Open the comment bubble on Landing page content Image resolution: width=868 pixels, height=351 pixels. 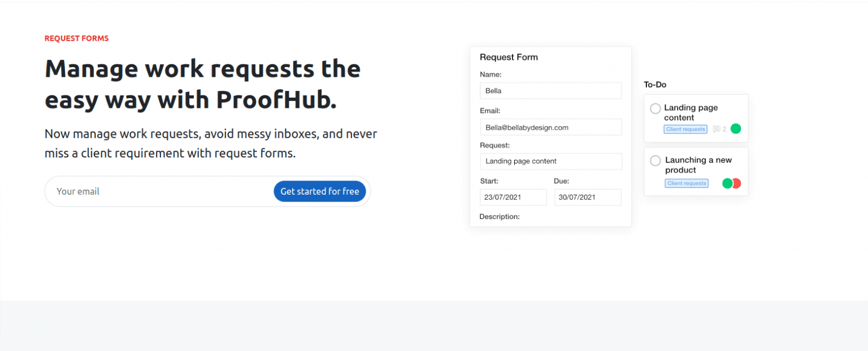click(x=717, y=129)
